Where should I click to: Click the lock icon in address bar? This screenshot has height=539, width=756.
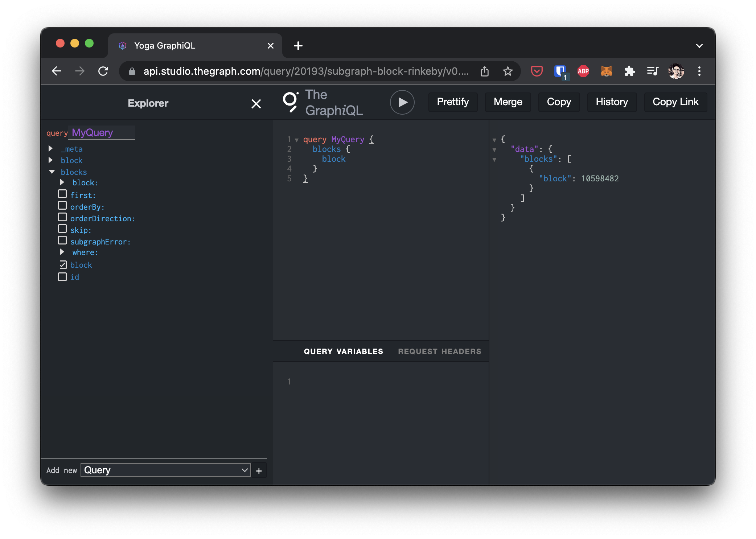pyautogui.click(x=132, y=71)
